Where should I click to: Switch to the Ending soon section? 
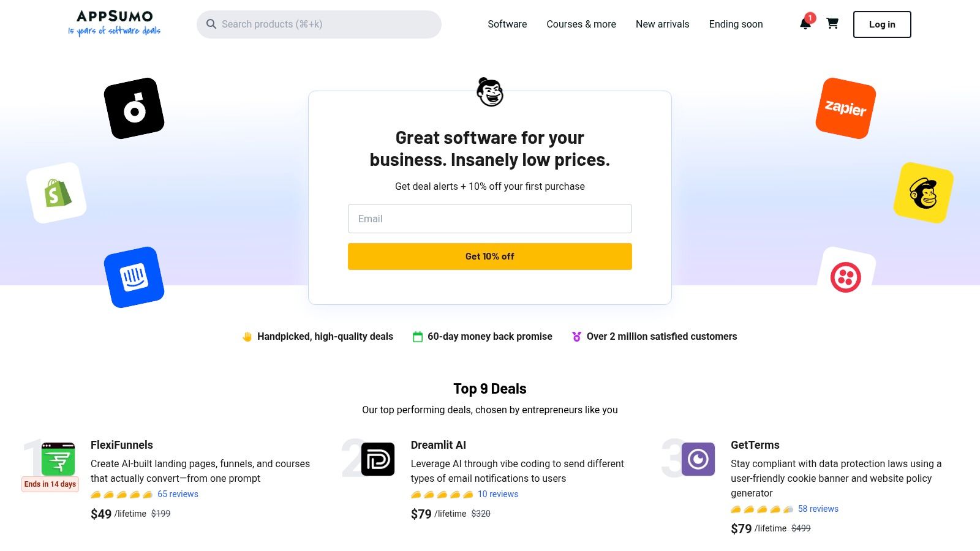[736, 24]
